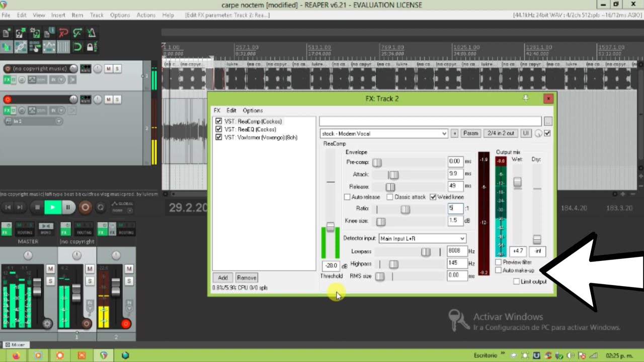Click the transport Play button
Viewport: 644px width, 362px height.
point(52,207)
